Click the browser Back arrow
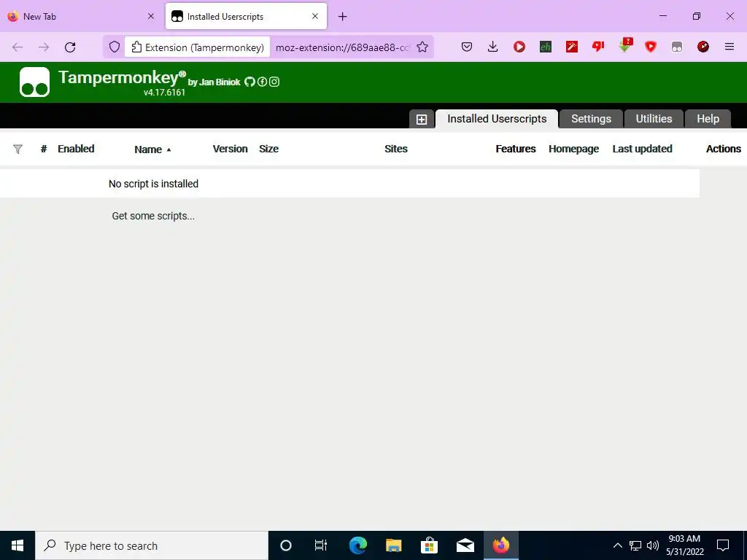747x560 pixels. [18, 47]
